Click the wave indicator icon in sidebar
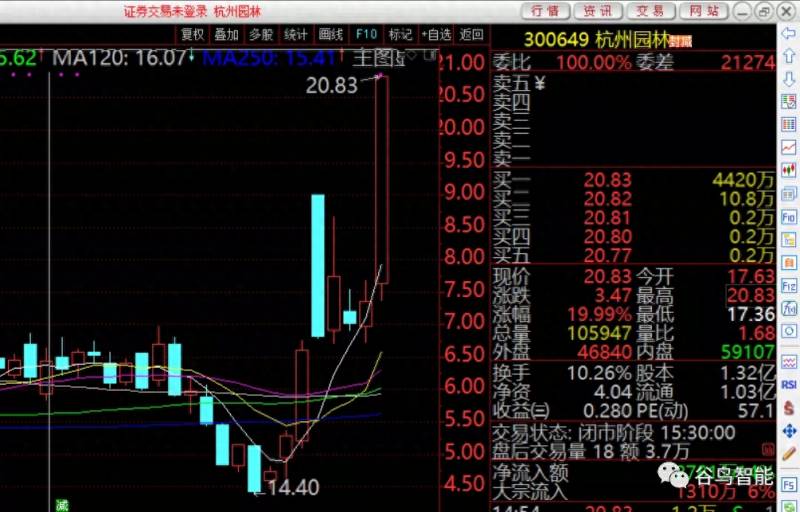 tap(789, 362)
